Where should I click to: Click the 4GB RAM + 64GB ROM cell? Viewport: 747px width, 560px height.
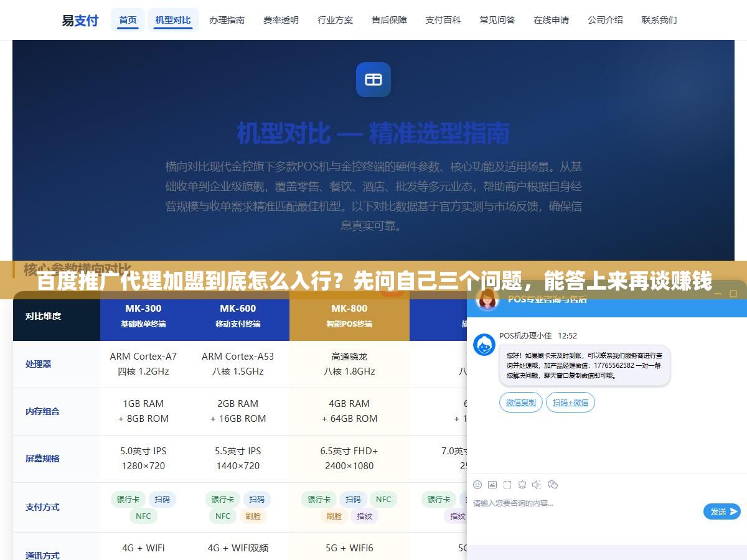(349, 411)
